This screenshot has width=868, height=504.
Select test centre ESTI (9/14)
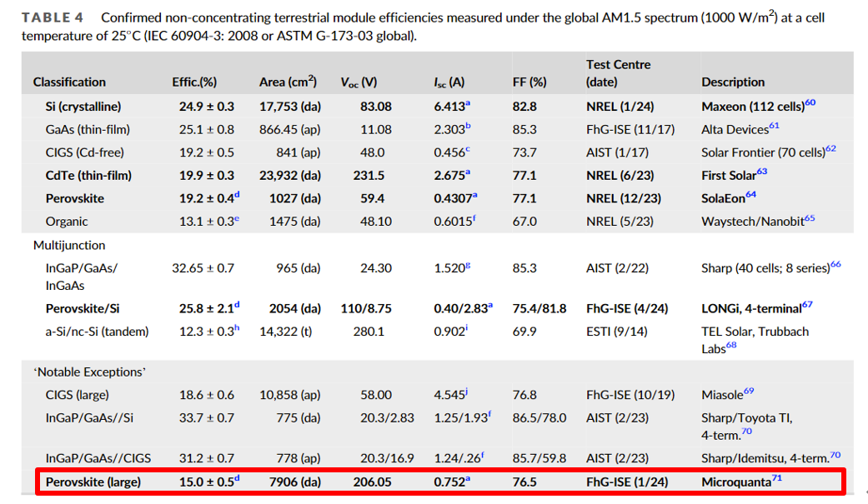point(617,332)
